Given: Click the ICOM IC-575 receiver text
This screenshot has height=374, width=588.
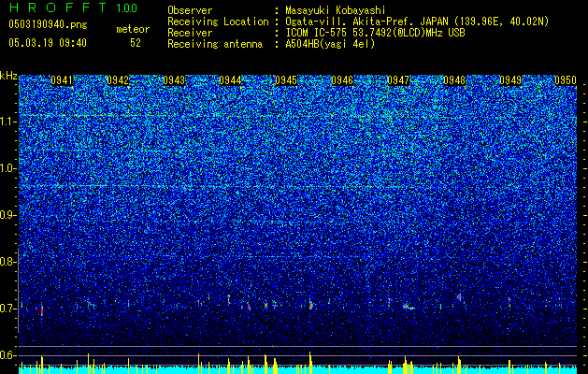Looking at the screenshot, I should tap(375, 33).
